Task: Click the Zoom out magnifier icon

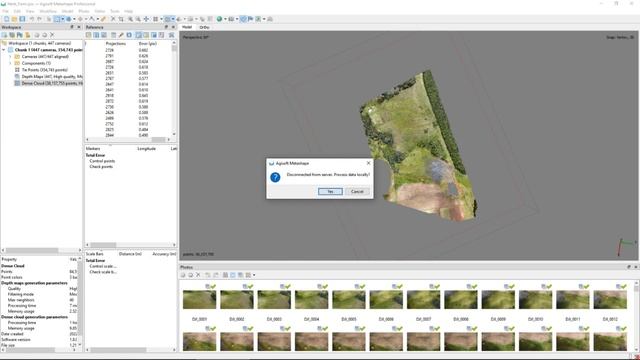Action: click(138, 19)
